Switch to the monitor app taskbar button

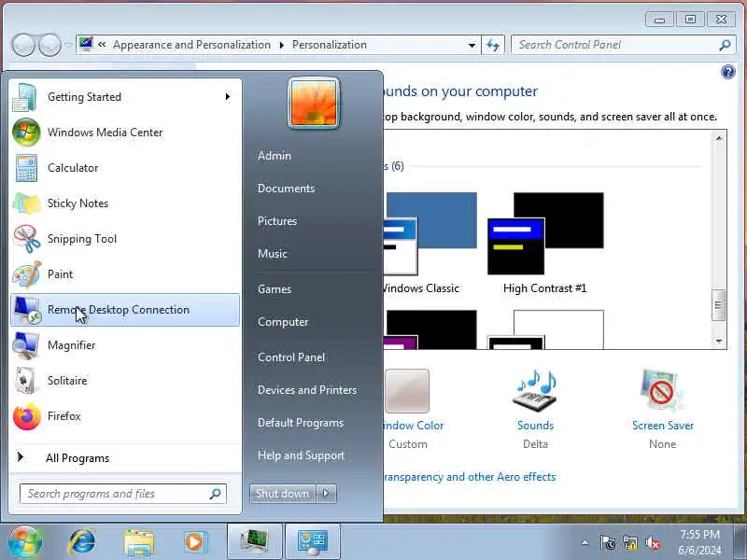(x=255, y=542)
